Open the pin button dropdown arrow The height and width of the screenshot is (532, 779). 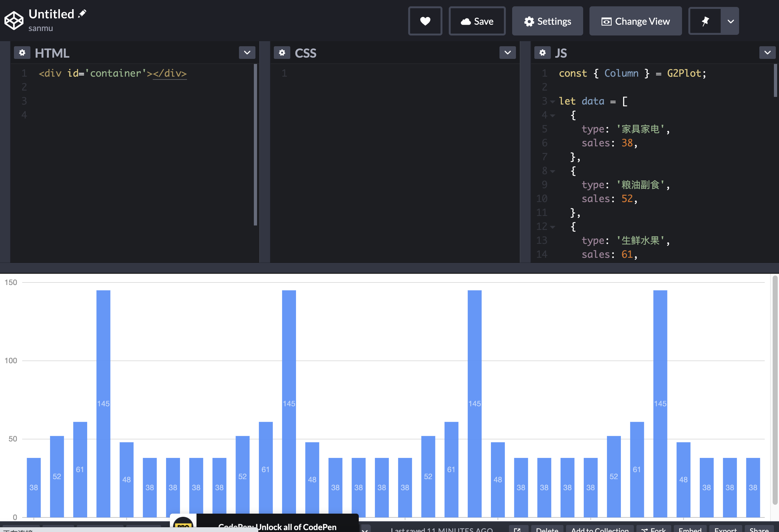click(x=730, y=21)
